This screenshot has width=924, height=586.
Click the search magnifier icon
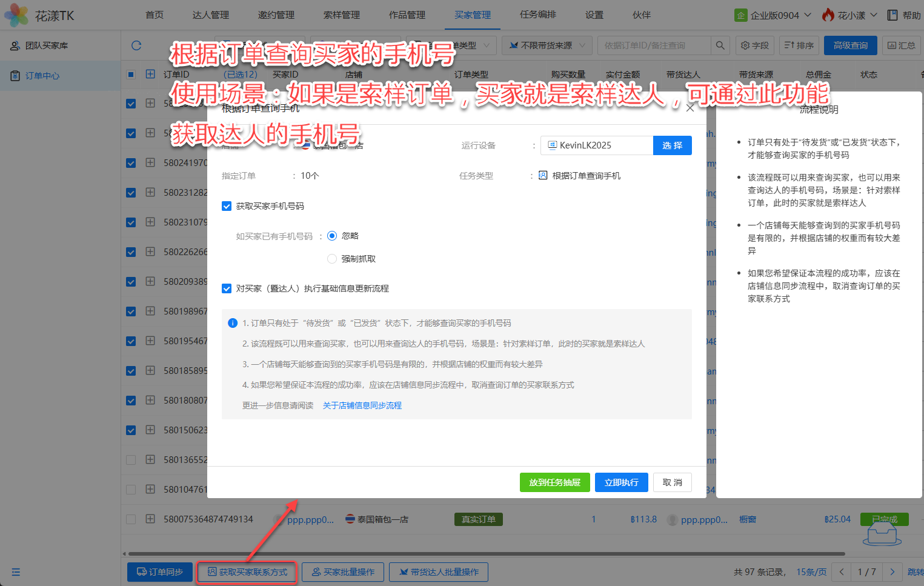point(720,45)
